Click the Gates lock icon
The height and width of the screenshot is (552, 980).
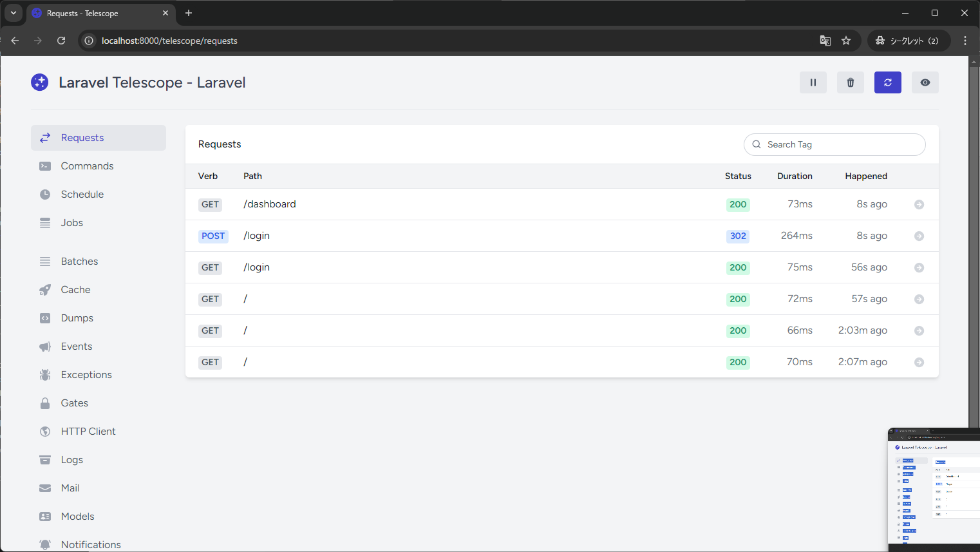(45, 403)
